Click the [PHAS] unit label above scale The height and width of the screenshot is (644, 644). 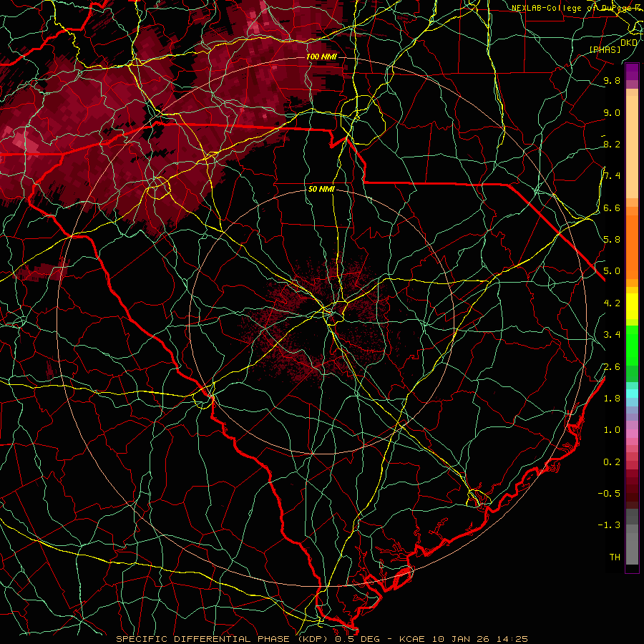coord(605,49)
